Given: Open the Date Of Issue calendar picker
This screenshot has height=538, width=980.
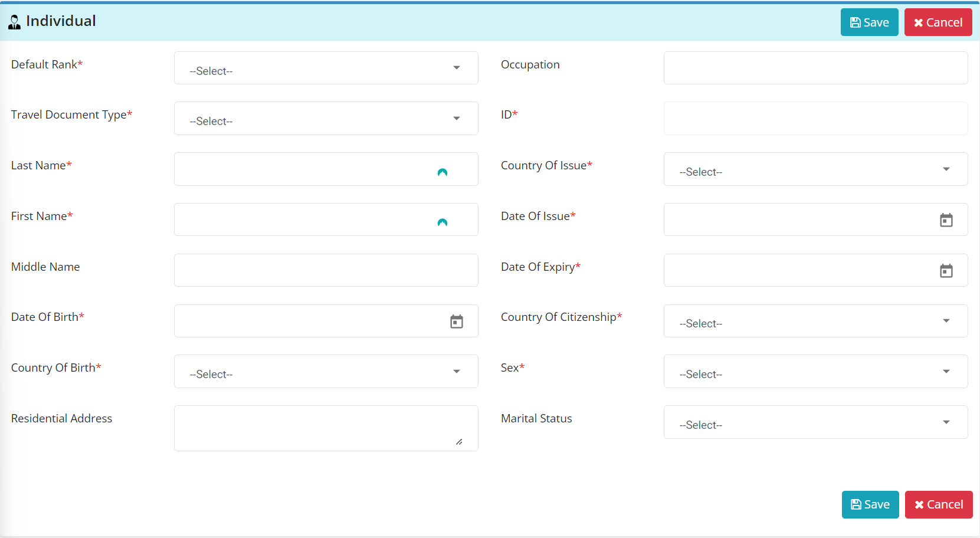Looking at the screenshot, I should [946, 220].
